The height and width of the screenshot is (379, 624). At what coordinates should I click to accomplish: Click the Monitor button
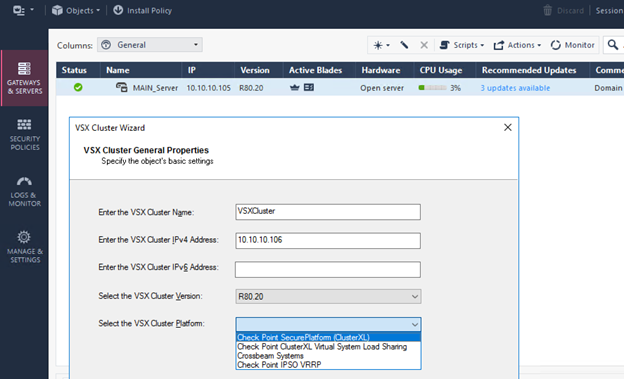(572, 45)
